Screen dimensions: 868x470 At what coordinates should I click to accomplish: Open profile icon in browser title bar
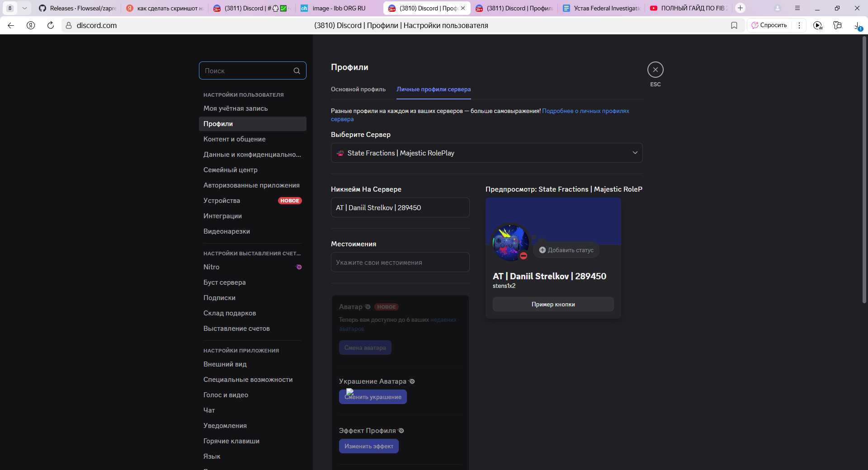pyautogui.click(x=778, y=8)
